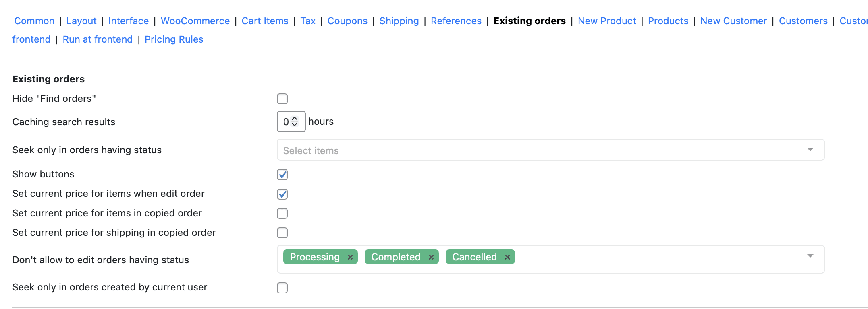This screenshot has width=868, height=309.
Task: Disable the Show buttons checkbox
Action: tap(282, 175)
